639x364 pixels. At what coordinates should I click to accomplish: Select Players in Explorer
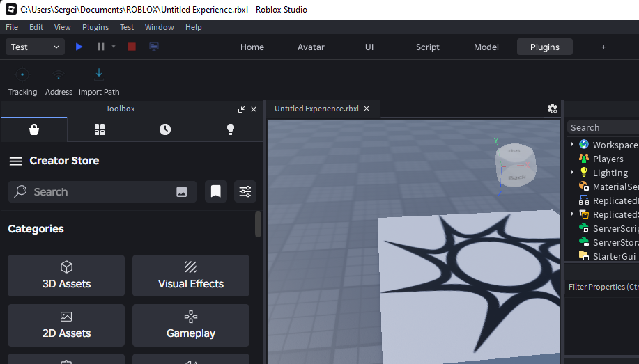click(601, 159)
